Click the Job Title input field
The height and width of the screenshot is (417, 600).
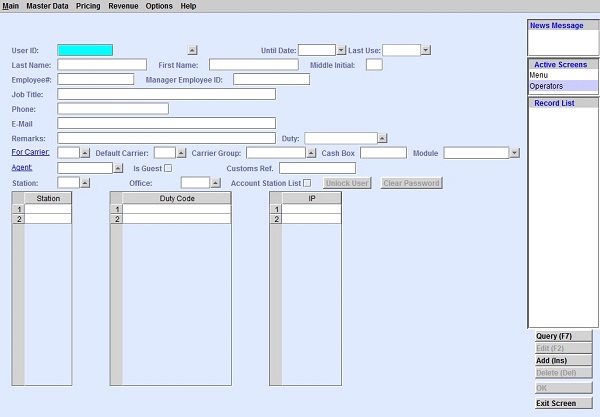point(166,94)
